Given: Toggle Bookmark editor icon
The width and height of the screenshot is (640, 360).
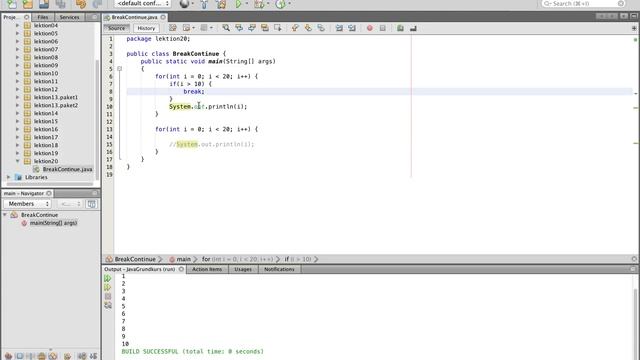Looking at the screenshot, I should [321, 28].
